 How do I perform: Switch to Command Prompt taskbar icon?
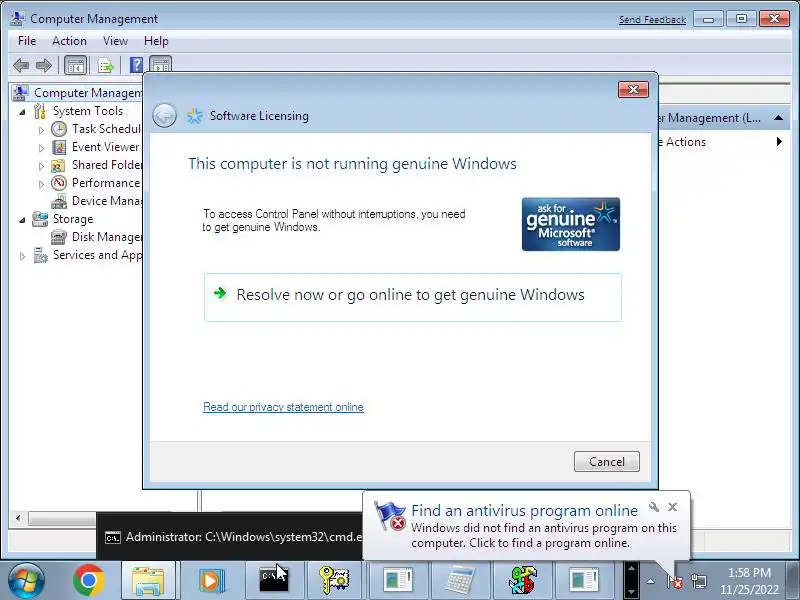pyautogui.click(x=274, y=581)
